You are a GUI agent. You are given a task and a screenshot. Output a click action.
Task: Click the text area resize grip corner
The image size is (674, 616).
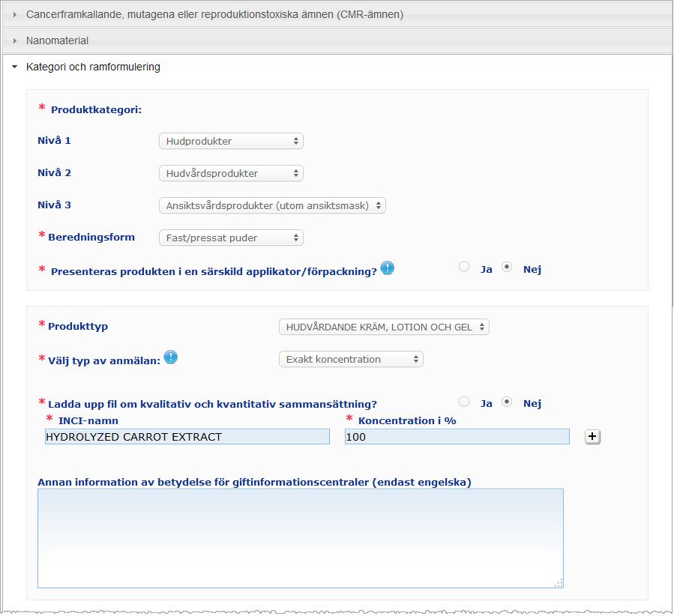[x=559, y=583]
